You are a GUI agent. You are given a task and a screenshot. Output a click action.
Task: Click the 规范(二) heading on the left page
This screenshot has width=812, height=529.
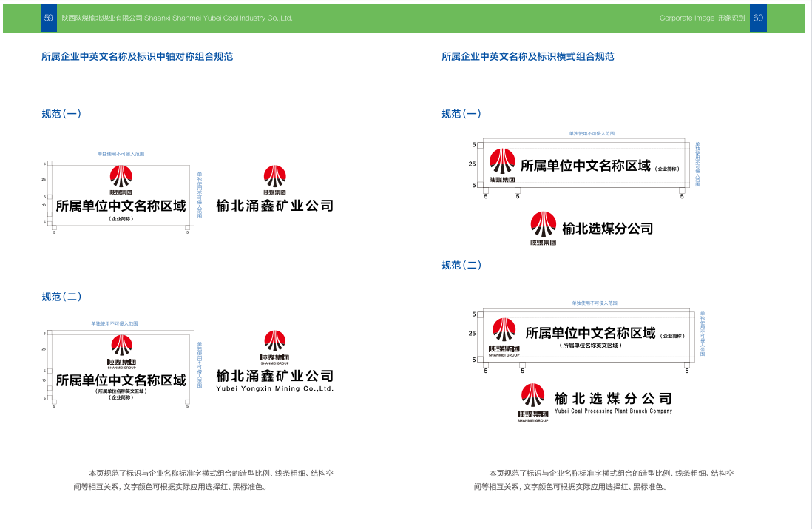point(61,297)
